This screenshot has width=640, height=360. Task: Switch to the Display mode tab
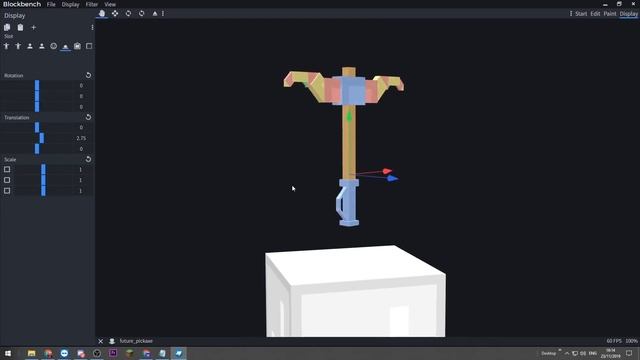(629, 13)
